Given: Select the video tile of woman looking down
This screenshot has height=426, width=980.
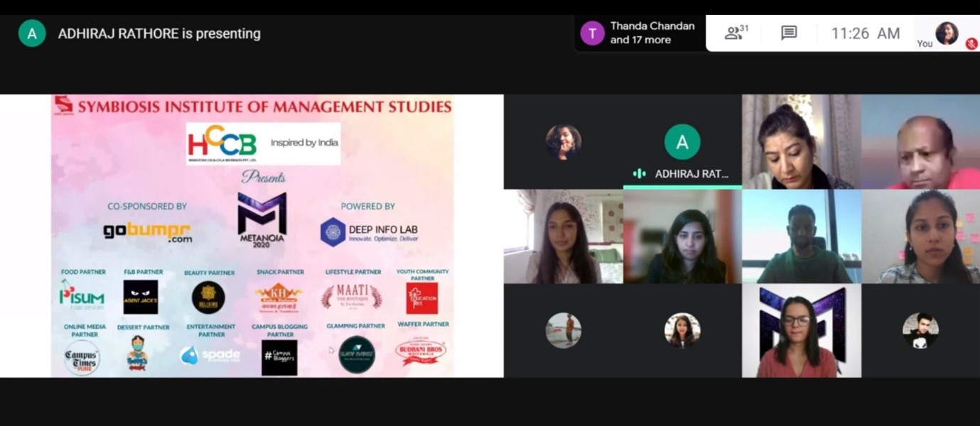Looking at the screenshot, I should pyautogui.click(x=802, y=142).
